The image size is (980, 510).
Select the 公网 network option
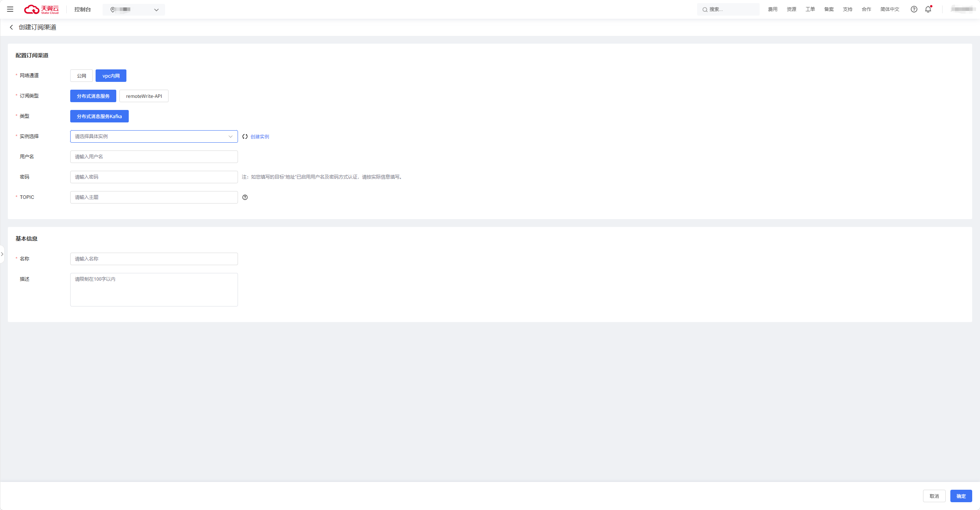click(82, 76)
